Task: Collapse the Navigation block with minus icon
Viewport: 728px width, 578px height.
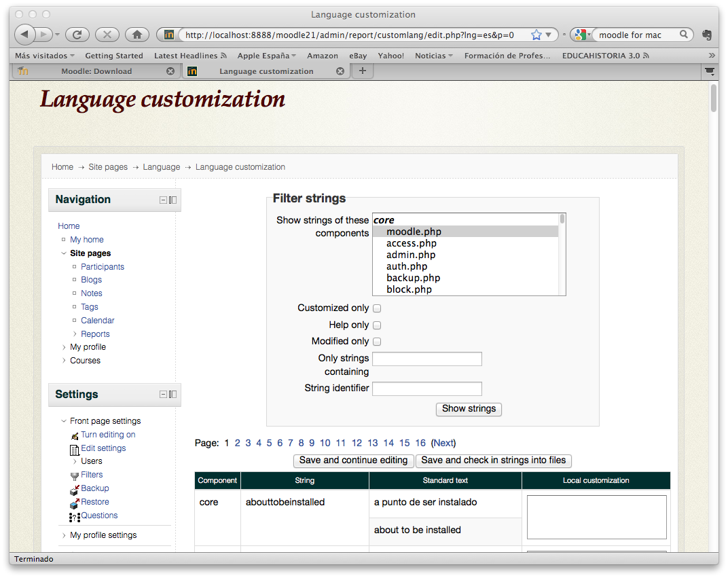Action: tap(163, 200)
